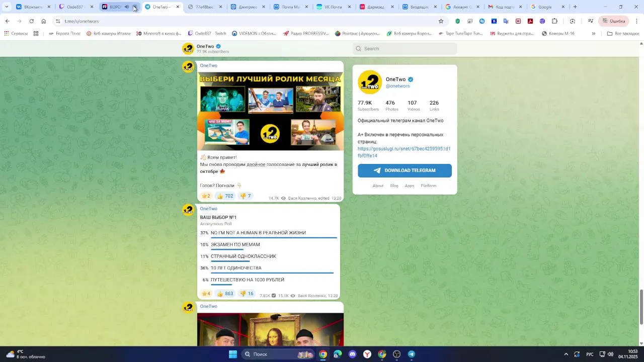Switch to the Google tab

pos(547,7)
